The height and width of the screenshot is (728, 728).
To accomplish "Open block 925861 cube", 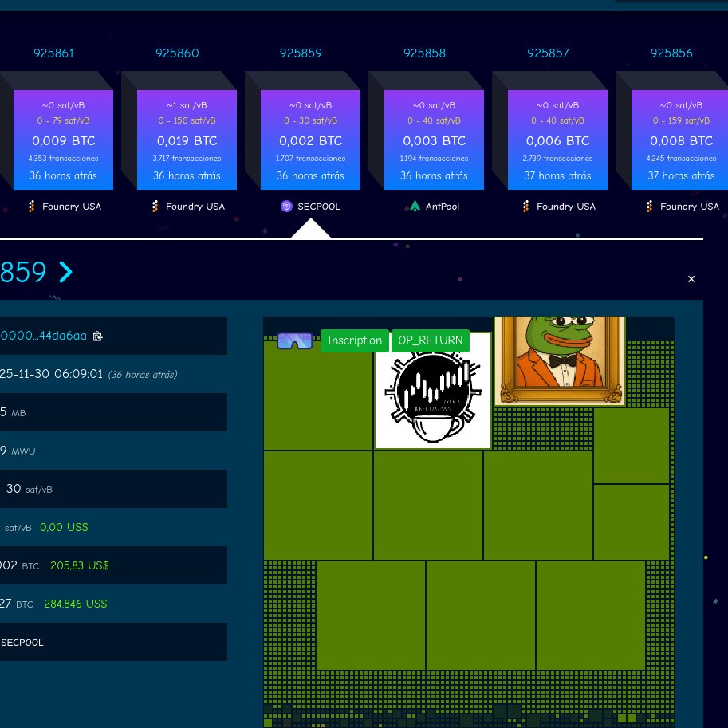I will (x=63, y=140).
